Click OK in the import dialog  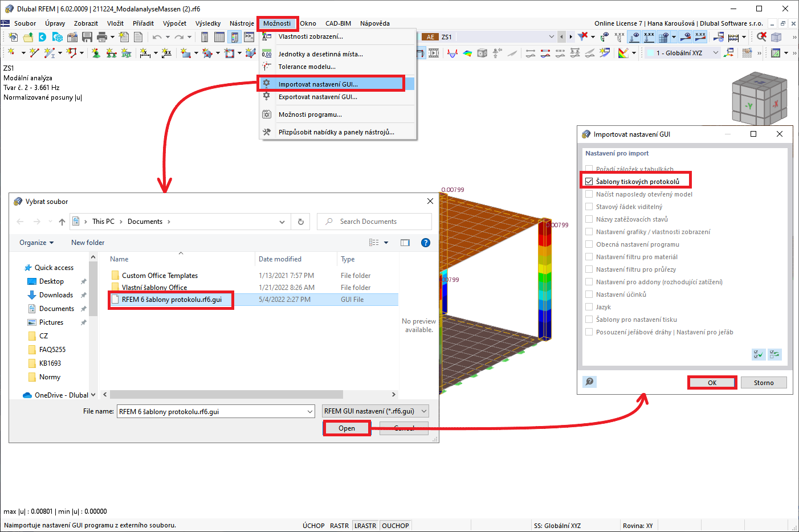[712, 383]
